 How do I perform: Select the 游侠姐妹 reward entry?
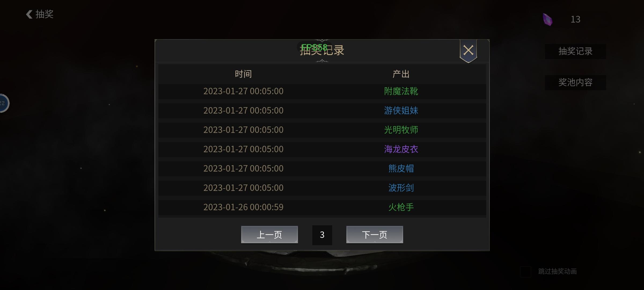click(401, 111)
